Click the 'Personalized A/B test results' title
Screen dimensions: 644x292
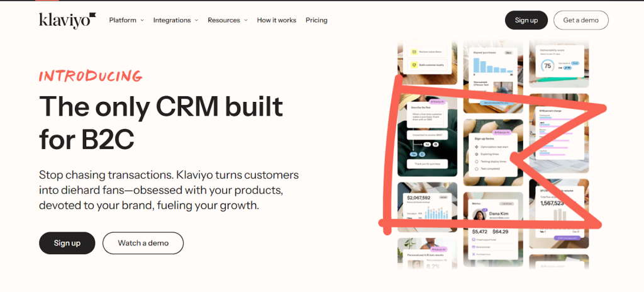pos(426,255)
